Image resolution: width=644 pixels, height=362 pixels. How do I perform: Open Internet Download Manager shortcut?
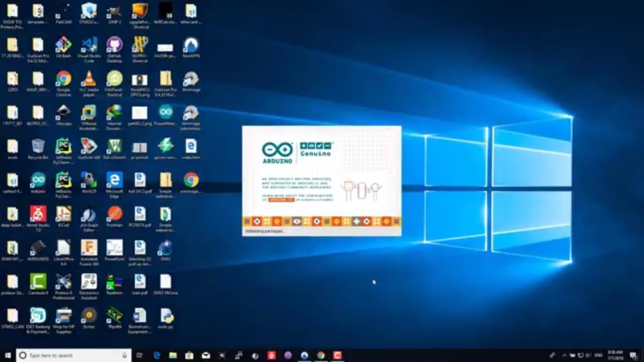click(114, 117)
